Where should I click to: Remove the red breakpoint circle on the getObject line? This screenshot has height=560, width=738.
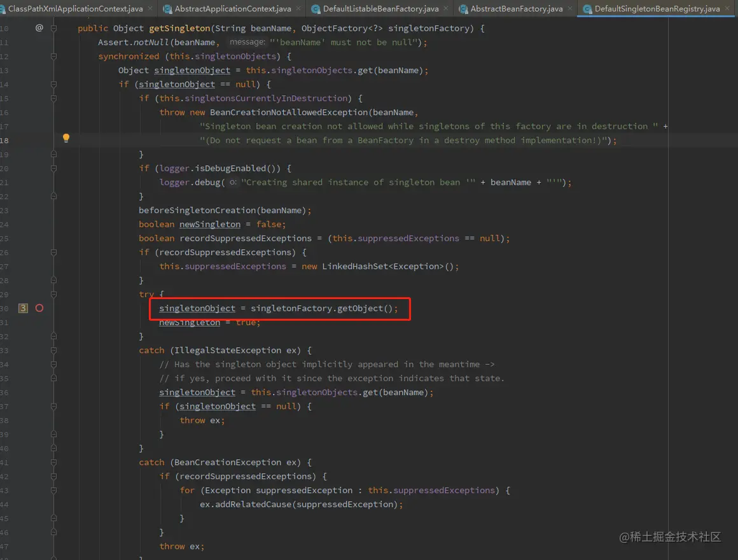(x=39, y=308)
